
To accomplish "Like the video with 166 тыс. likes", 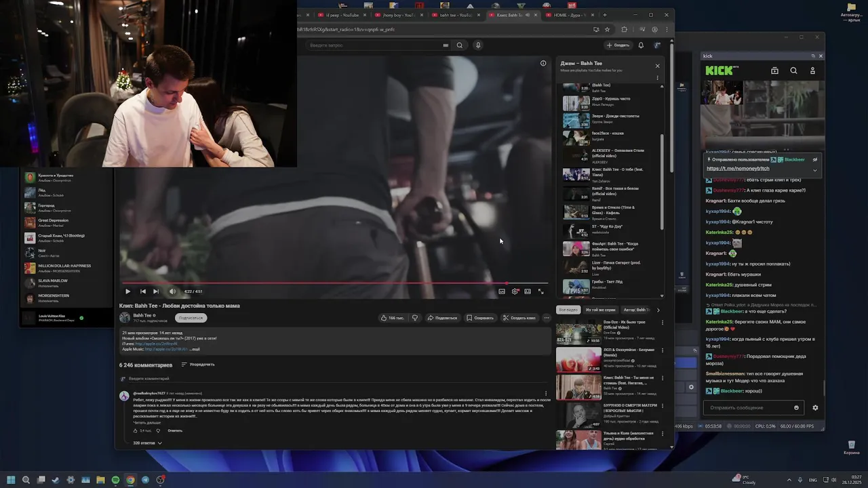I will [x=393, y=318].
